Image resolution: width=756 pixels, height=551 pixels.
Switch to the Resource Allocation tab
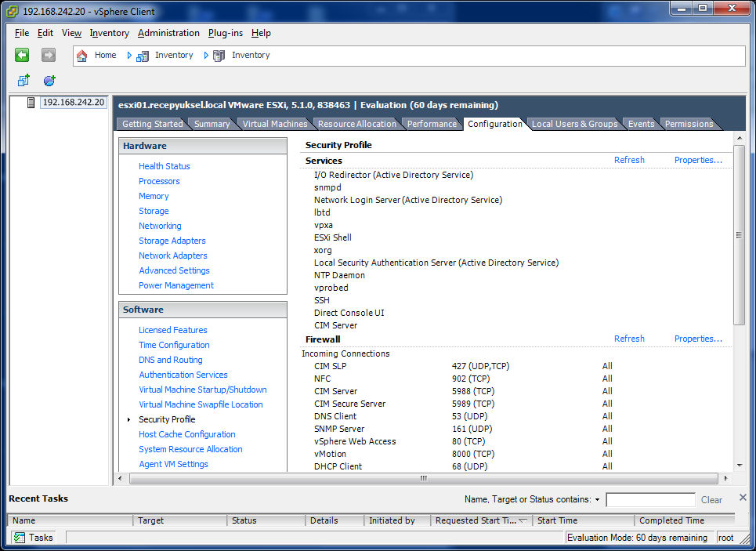[x=356, y=124]
